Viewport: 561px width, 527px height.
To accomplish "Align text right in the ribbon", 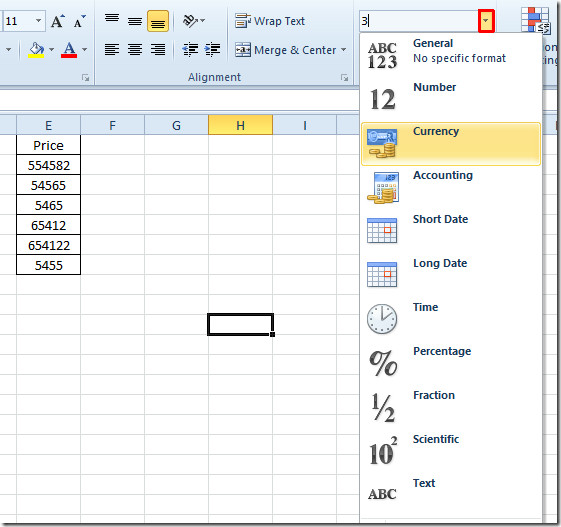I will pos(158,49).
